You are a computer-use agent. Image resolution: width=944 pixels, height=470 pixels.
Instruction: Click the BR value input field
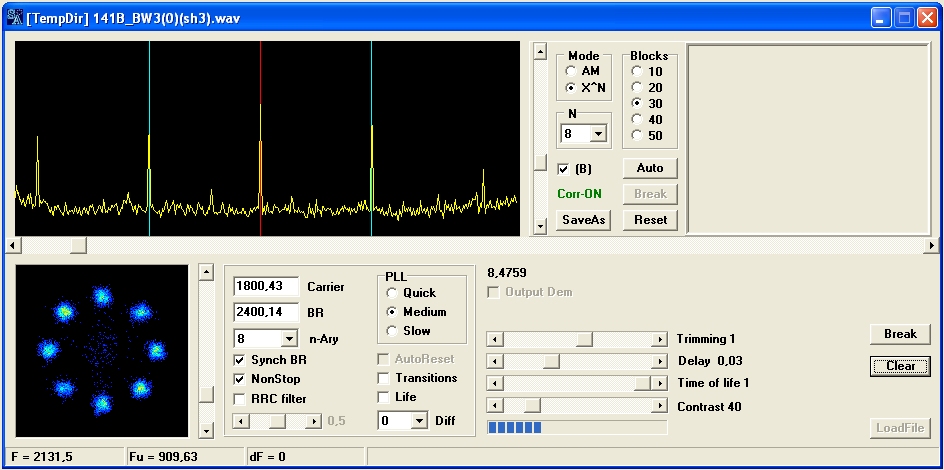[266, 313]
